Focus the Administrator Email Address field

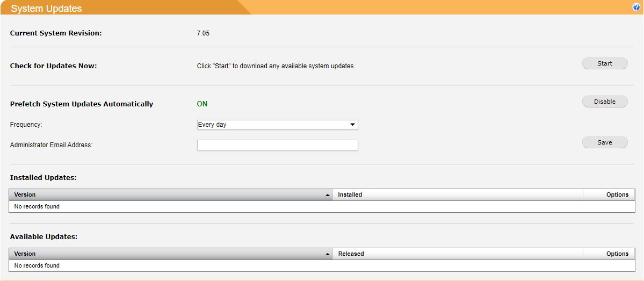coord(278,145)
